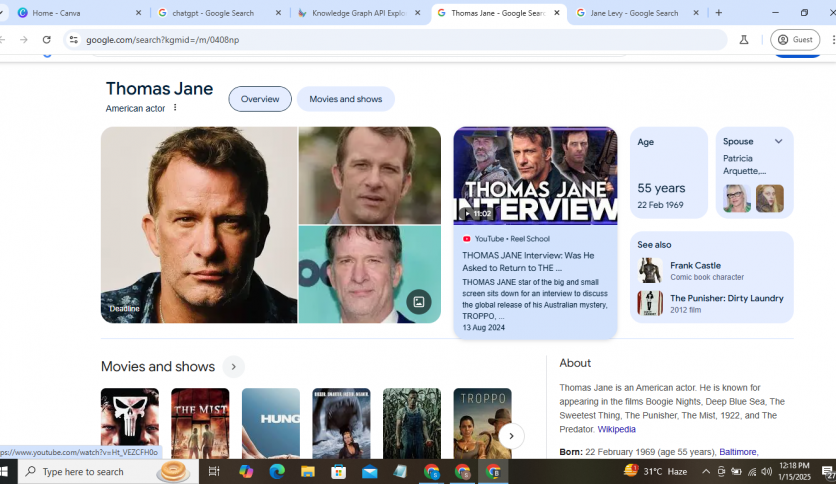Image resolution: width=836 pixels, height=484 pixels.
Task: Open the Wikipedia link in About
Action: tap(616, 429)
